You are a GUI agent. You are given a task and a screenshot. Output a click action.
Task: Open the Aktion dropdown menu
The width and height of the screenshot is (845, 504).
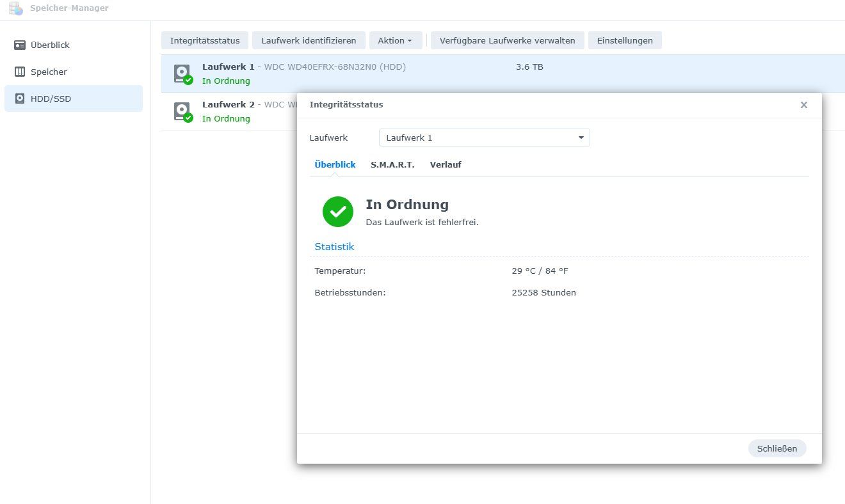396,40
